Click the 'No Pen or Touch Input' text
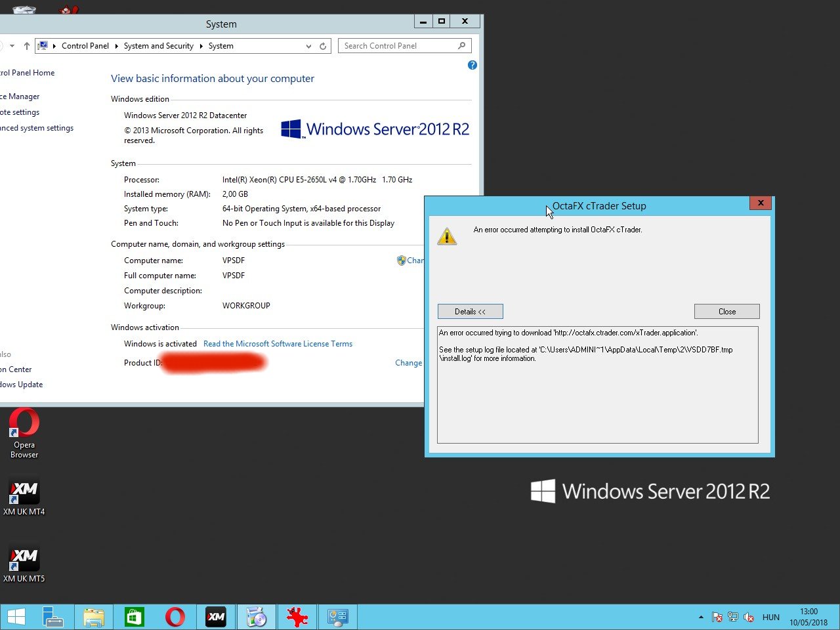Image resolution: width=840 pixels, height=630 pixels. click(x=308, y=223)
